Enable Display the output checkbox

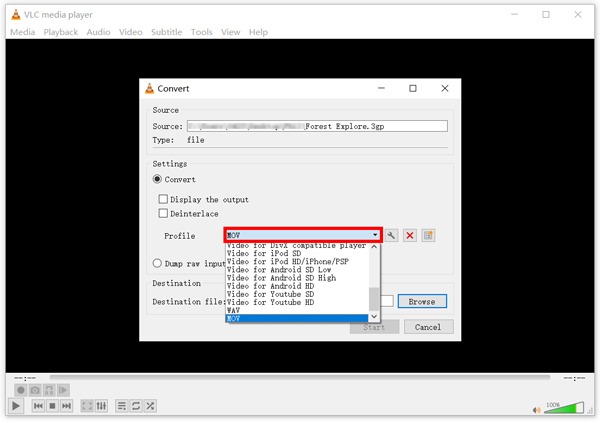point(163,199)
